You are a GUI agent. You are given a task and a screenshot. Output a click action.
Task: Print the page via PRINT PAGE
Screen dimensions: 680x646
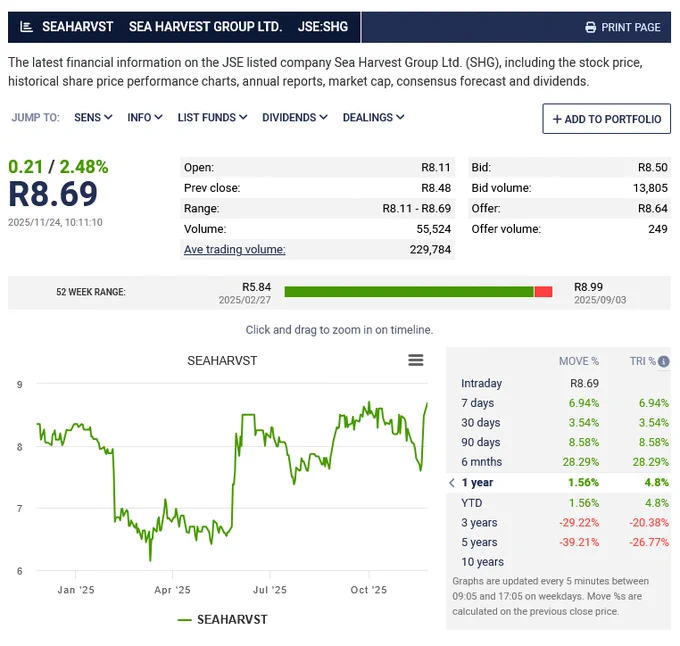pyautogui.click(x=622, y=27)
